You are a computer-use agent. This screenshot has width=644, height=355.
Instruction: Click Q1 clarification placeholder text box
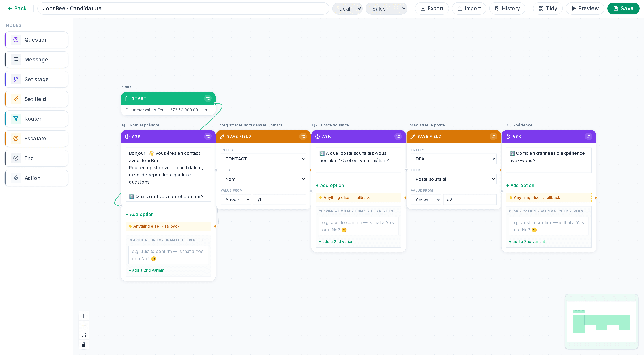coord(168,255)
